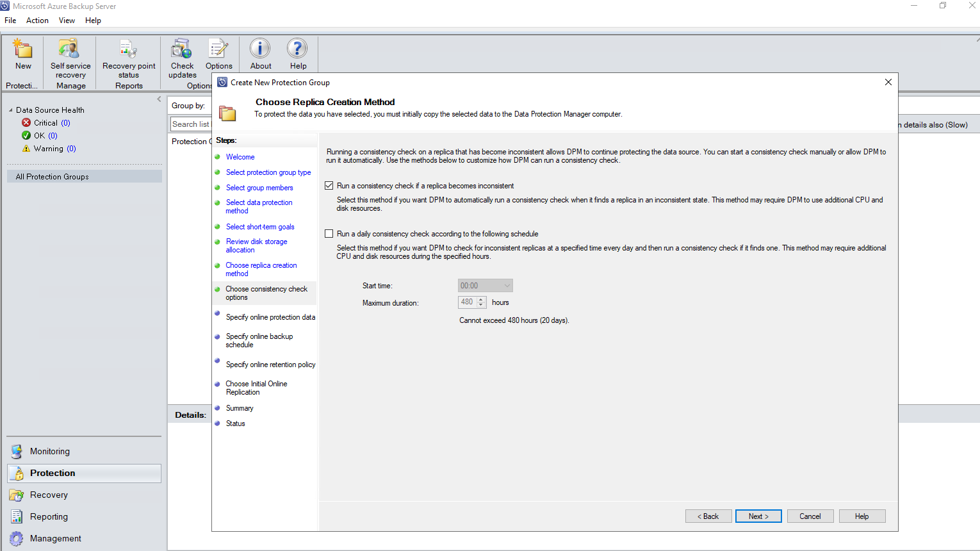Viewport: 980px width, 551px height.
Task: Click the Status step
Action: (235, 424)
